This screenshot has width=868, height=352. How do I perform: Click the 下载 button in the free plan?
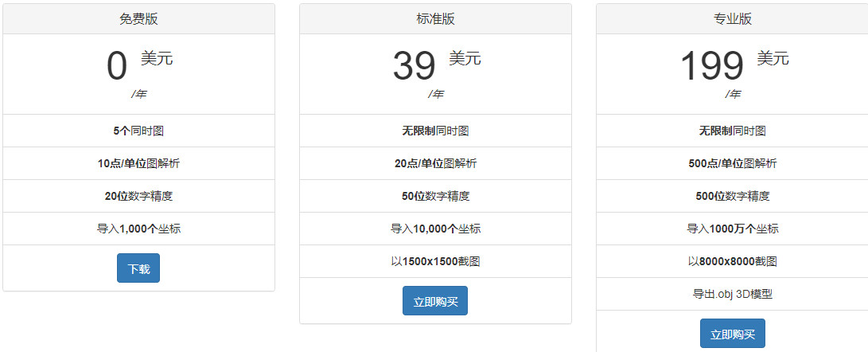click(138, 268)
